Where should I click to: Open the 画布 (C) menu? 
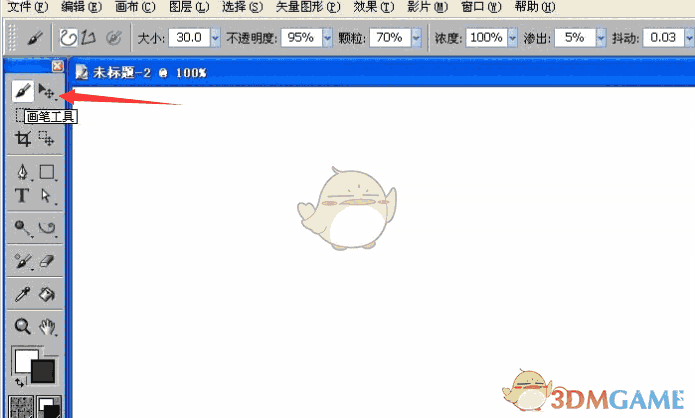135,7
